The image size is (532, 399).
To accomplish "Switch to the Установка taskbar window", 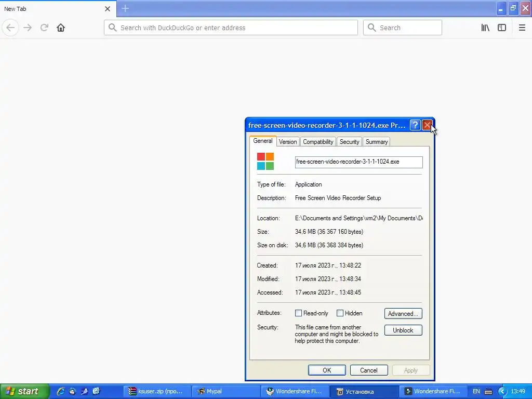I will (x=364, y=391).
